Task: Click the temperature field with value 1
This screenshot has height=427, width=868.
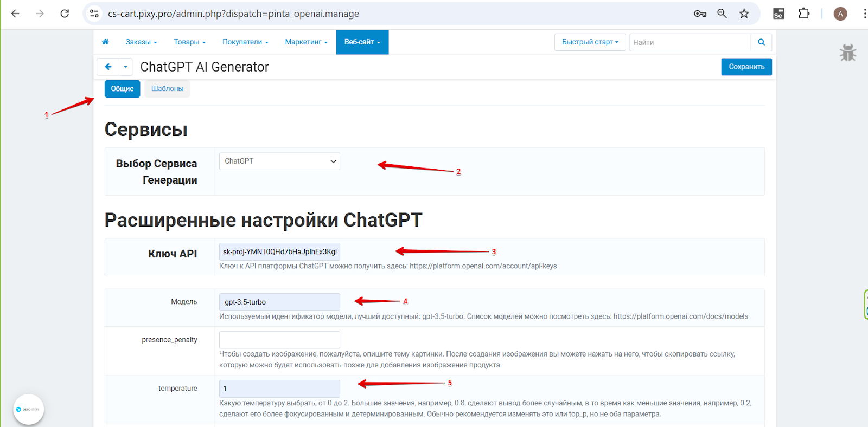Action: [x=279, y=389]
